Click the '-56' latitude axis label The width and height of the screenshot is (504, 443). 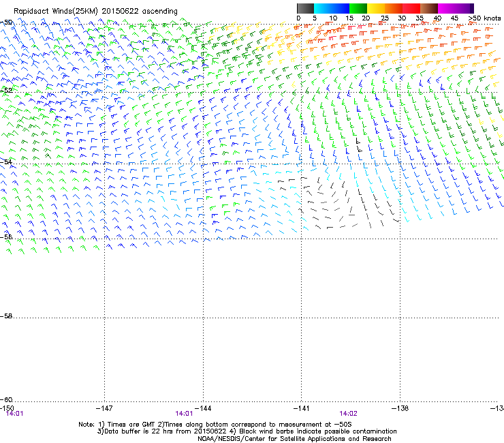(6, 236)
